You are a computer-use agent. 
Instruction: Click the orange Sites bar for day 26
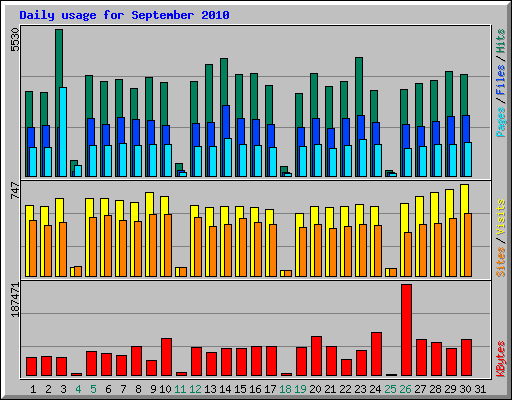(408, 254)
